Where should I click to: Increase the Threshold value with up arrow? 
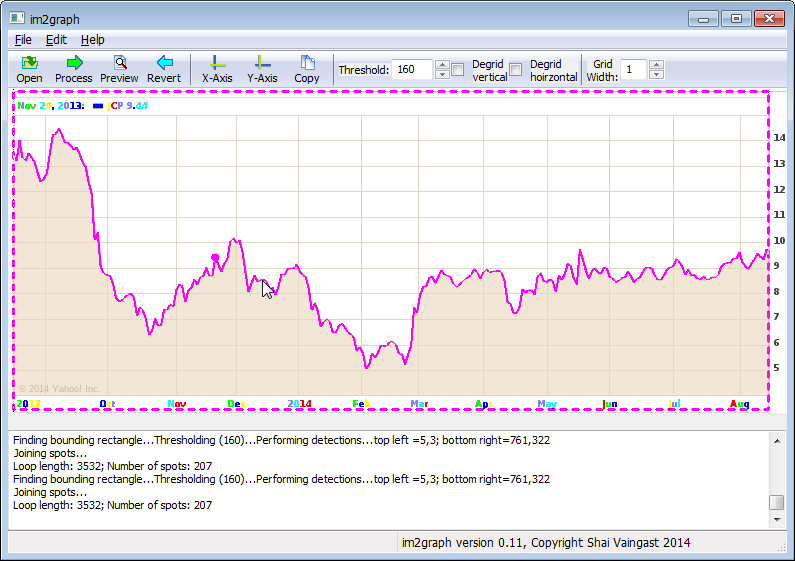[442, 65]
